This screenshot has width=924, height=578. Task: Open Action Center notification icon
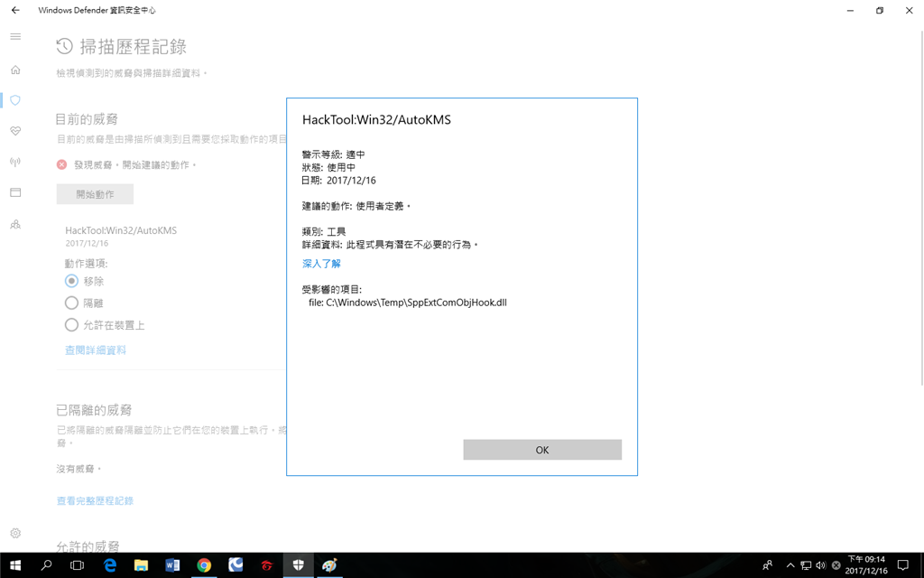pyautogui.click(x=902, y=565)
